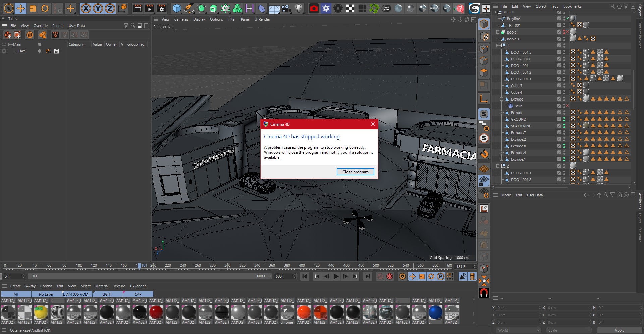Add a Light object

click(299, 8)
